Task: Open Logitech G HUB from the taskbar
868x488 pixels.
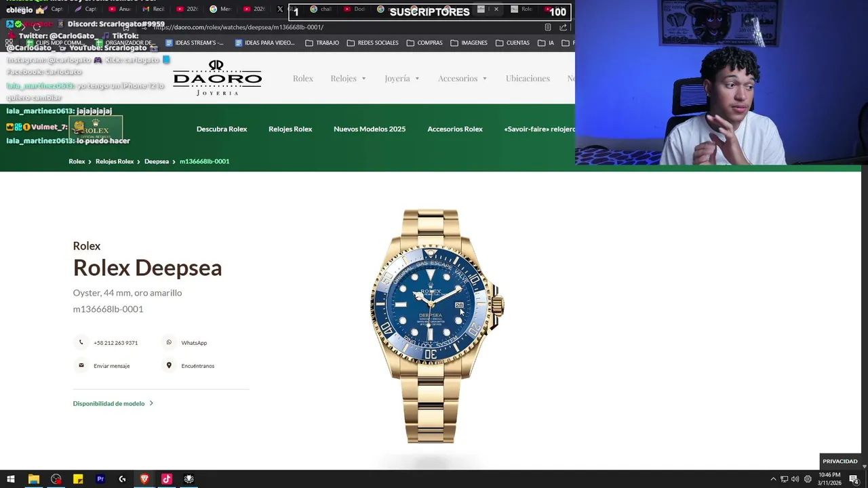Action: tap(122, 479)
